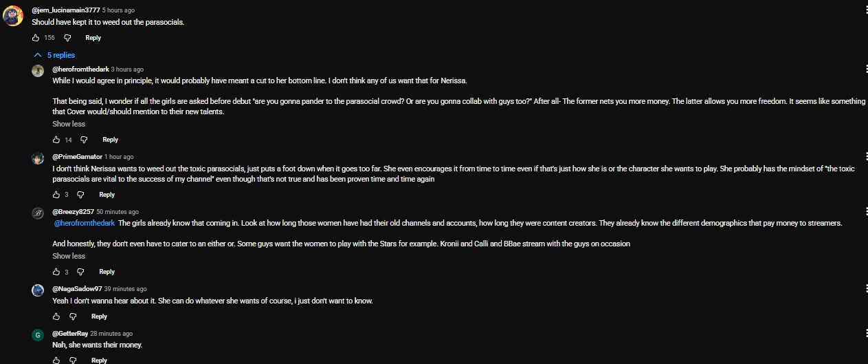This screenshot has height=364, width=868.
Task: Open @GetterRay channel from username
Action: click(x=70, y=333)
